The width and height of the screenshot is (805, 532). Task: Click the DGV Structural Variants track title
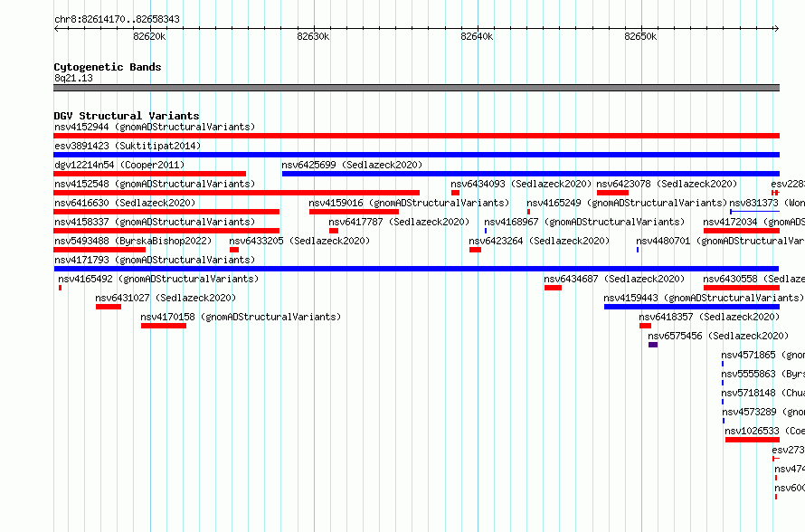click(x=127, y=116)
